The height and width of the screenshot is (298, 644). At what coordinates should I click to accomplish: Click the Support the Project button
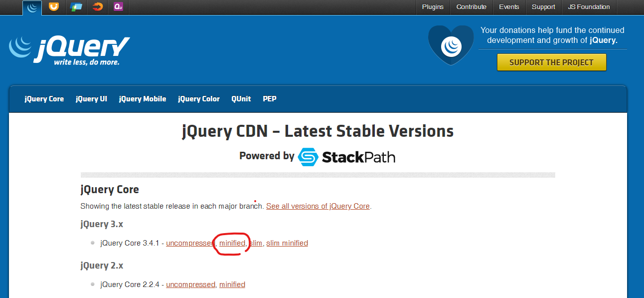coord(551,62)
